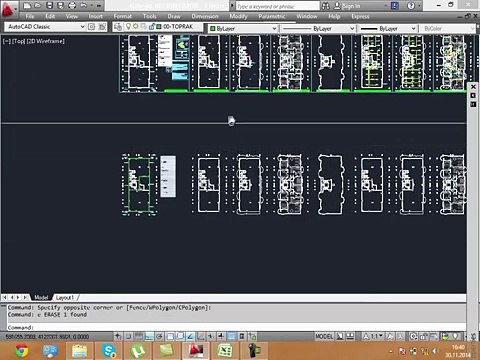Save the drawing with the floppy icon
Image resolution: width=480 pixels, height=360 pixels.
click(49, 6)
